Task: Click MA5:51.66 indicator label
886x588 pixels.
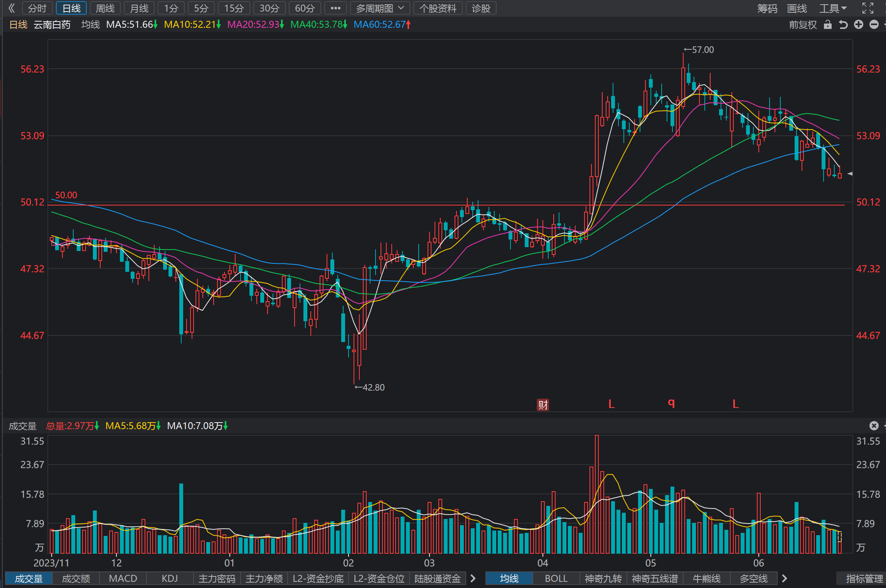Action: click(131, 25)
